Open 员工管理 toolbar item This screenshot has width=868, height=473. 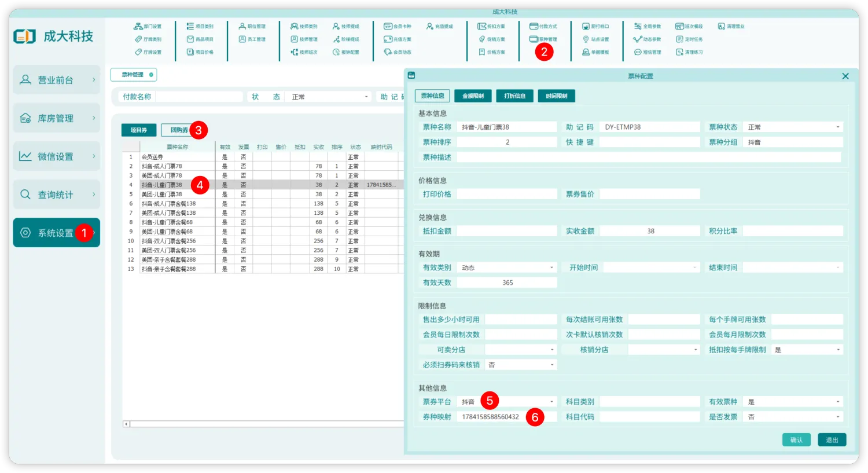pyautogui.click(x=252, y=39)
